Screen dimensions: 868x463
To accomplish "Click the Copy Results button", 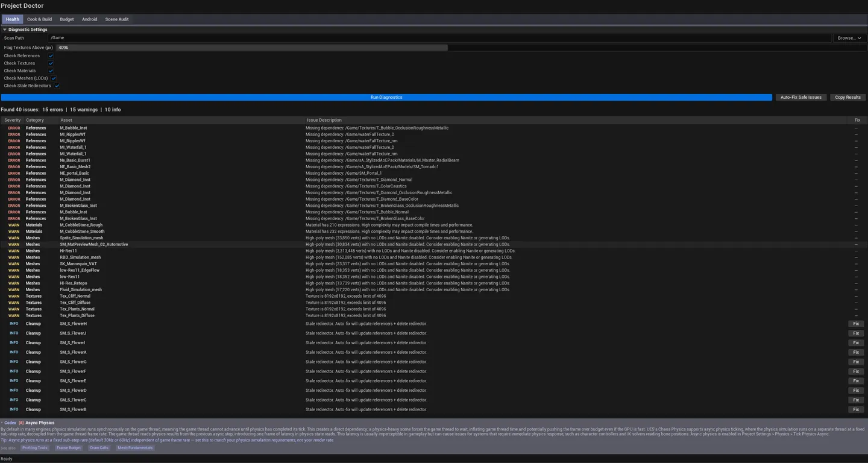I will 848,97.
